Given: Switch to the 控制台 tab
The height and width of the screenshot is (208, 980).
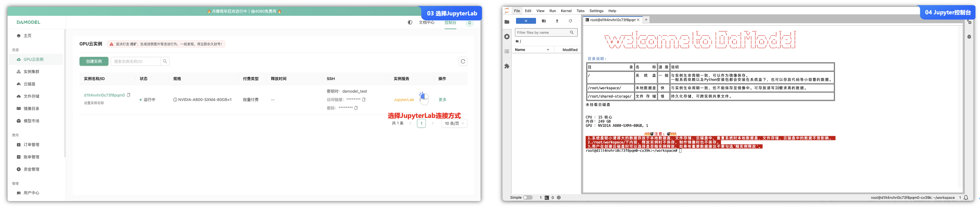Looking at the screenshot, I should (x=450, y=22).
